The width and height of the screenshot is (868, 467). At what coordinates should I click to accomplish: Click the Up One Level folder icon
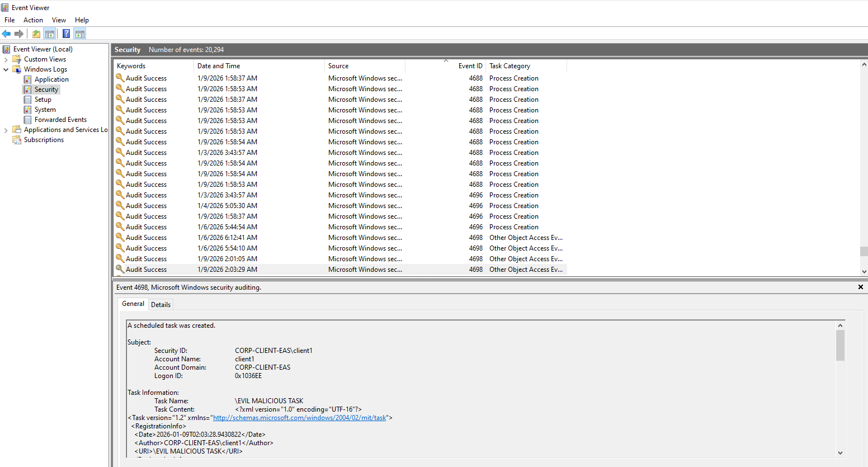point(36,34)
